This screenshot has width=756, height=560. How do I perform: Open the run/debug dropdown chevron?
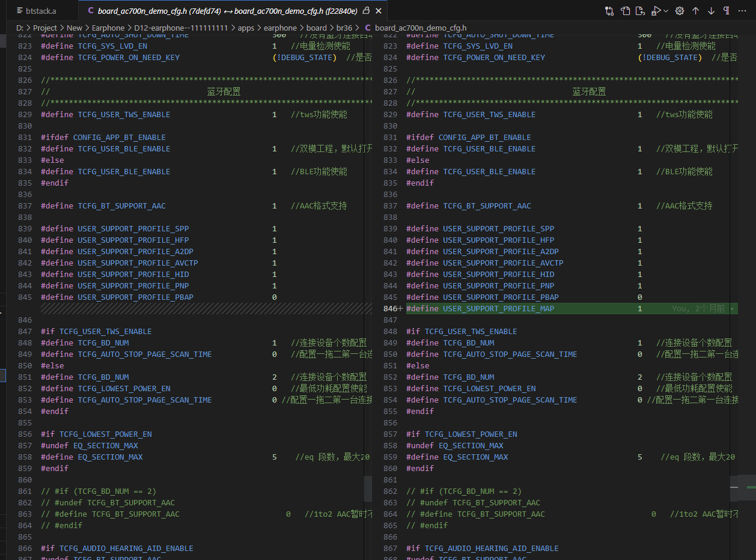(x=666, y=11)
